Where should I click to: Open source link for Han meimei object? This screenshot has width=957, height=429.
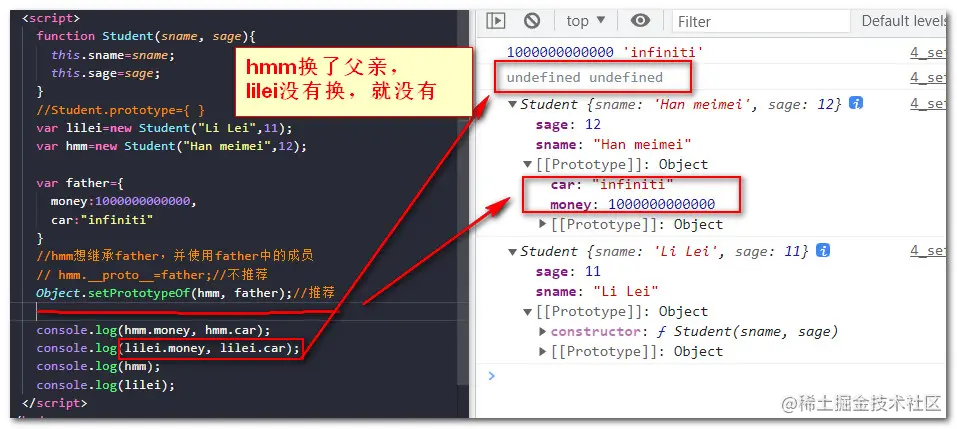pyautogui.click(x=928, y=104)
